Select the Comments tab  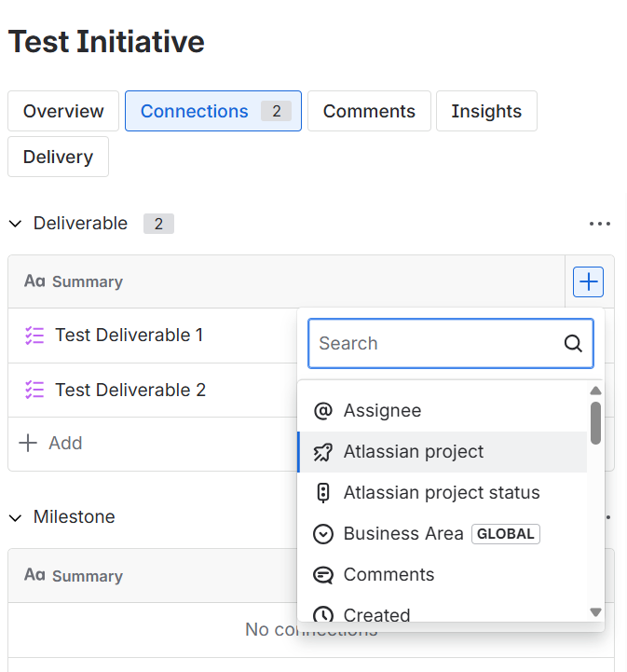pos(369,111)
